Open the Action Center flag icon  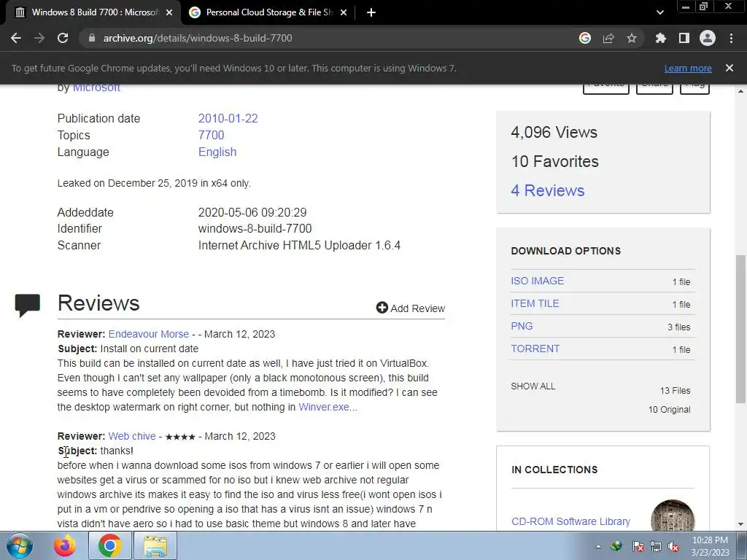pos(638,546)
